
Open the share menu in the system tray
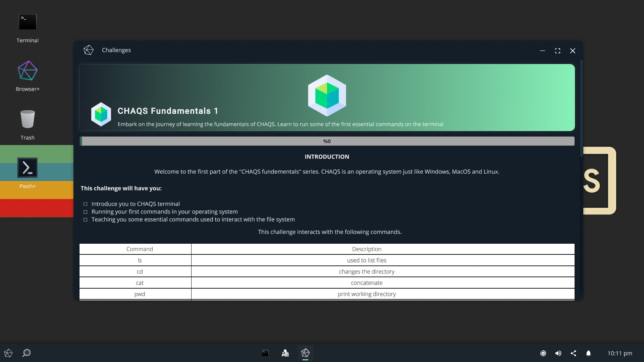573,353
